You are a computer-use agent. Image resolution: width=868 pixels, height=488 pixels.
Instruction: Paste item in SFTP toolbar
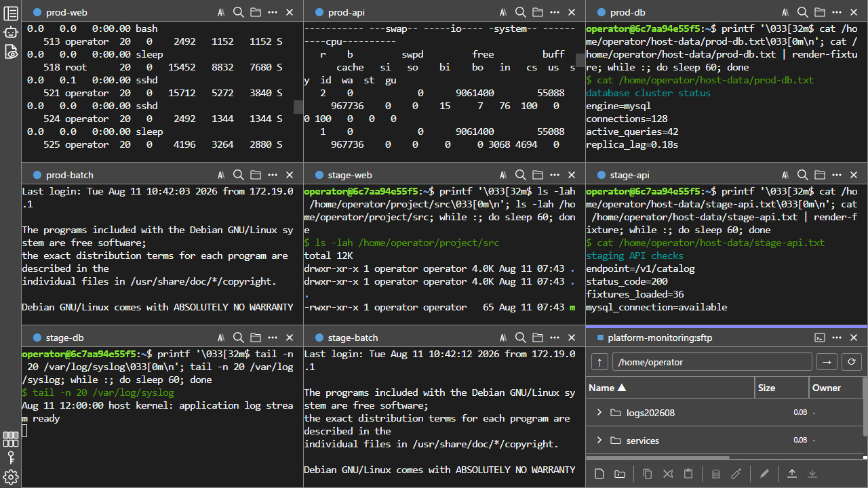(688, 474)
